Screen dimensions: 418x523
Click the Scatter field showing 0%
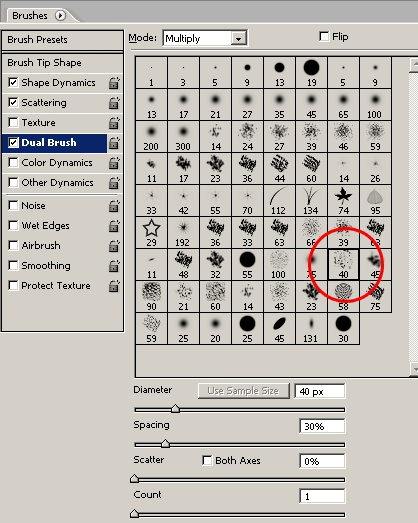(x=323, y=461)
